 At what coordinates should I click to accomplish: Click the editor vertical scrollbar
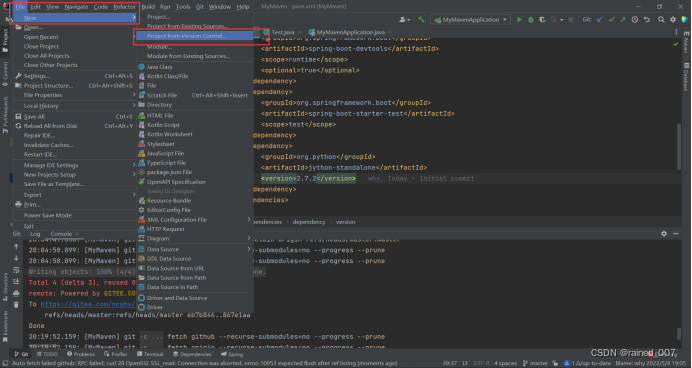679,146
